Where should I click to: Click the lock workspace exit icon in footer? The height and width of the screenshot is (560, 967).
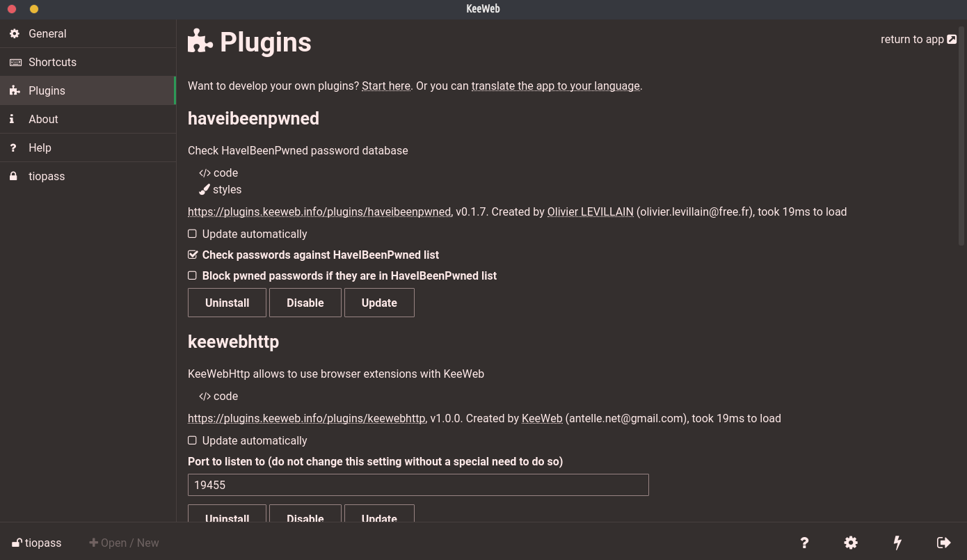[x=944, y=543]
